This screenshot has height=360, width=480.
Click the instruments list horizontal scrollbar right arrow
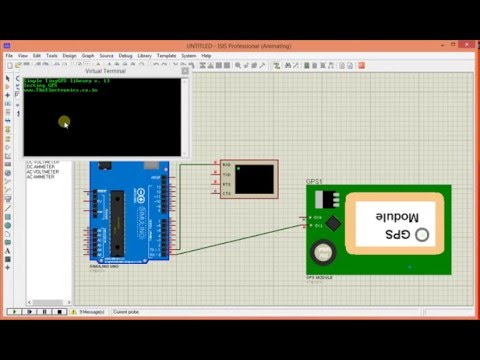[69, 302]
